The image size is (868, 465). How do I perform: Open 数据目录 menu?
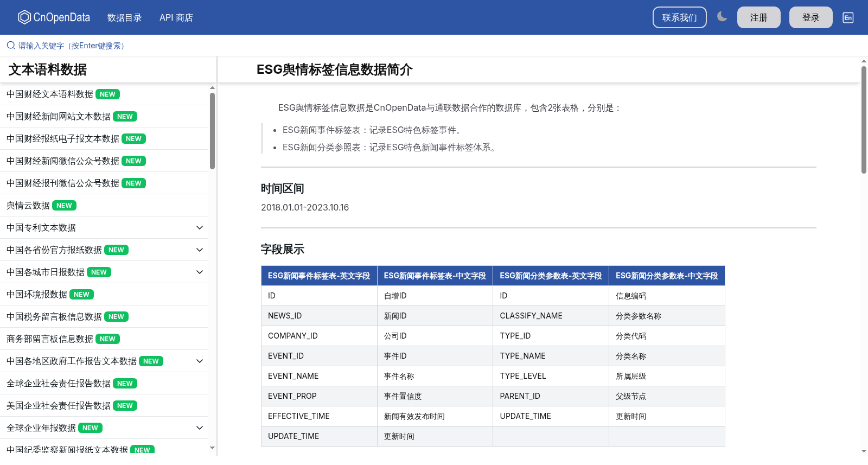pos(124,17)
